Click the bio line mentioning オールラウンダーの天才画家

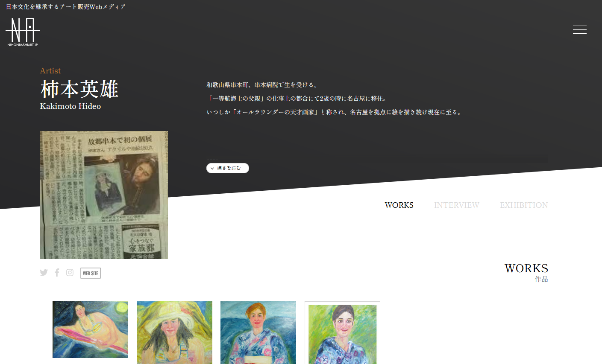pyautogui.click(x=334, y=112)
